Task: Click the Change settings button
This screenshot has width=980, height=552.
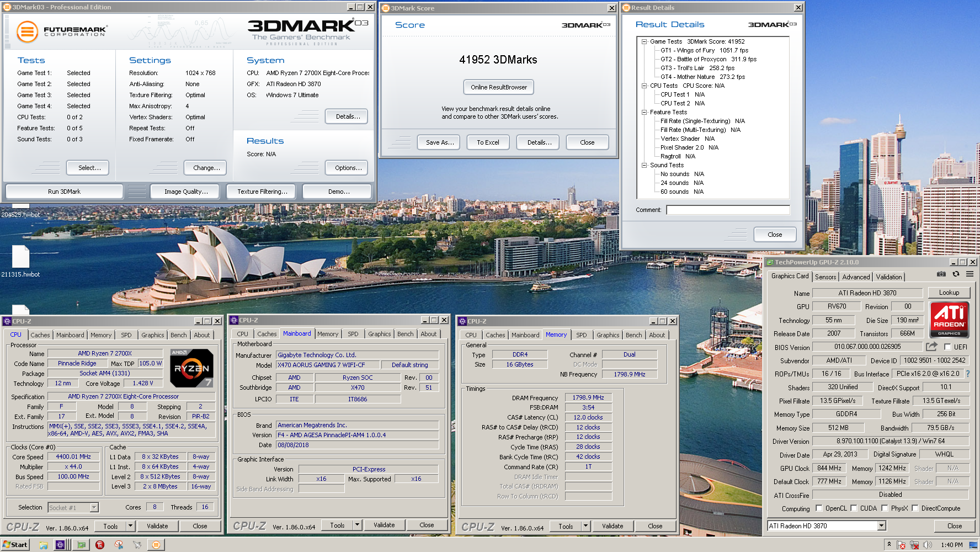Action: pyautogui.click(x=206, y=168)
